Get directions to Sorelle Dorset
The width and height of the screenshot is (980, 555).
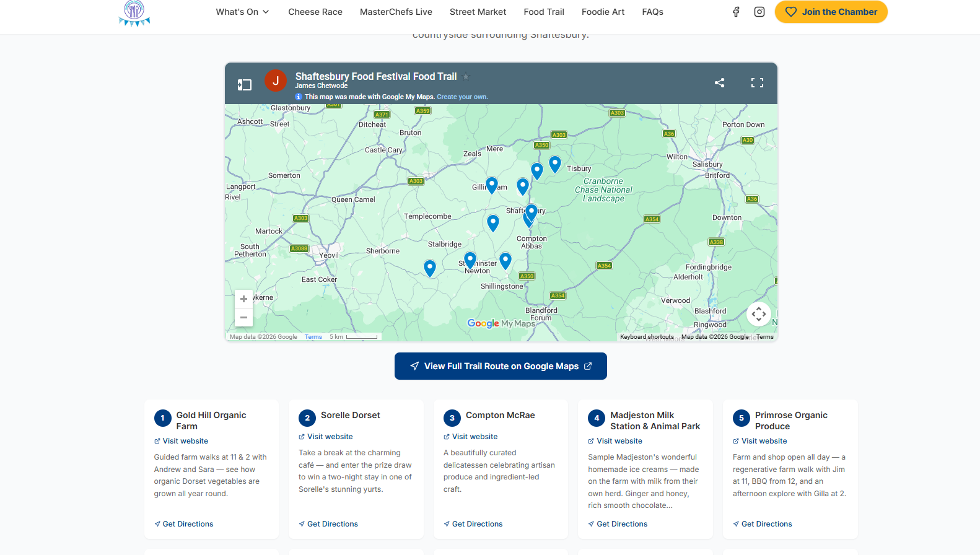point(328,524)
